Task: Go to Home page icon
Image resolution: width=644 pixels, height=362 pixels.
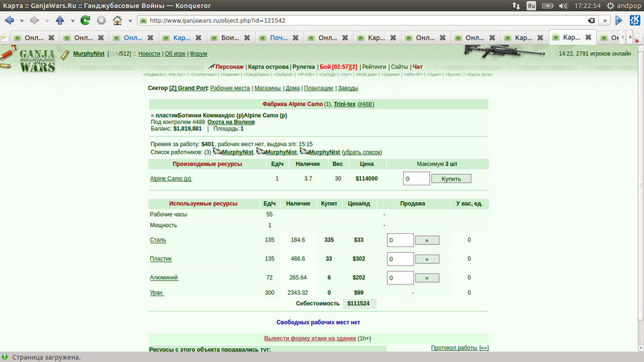Action: pyautogui.click(x=118, y=20)
